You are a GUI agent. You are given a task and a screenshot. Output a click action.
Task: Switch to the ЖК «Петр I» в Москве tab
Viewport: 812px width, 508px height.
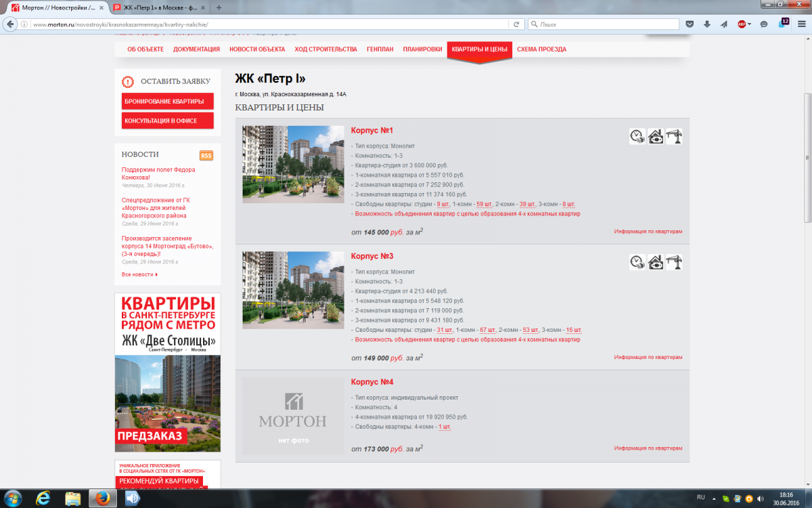159,7
